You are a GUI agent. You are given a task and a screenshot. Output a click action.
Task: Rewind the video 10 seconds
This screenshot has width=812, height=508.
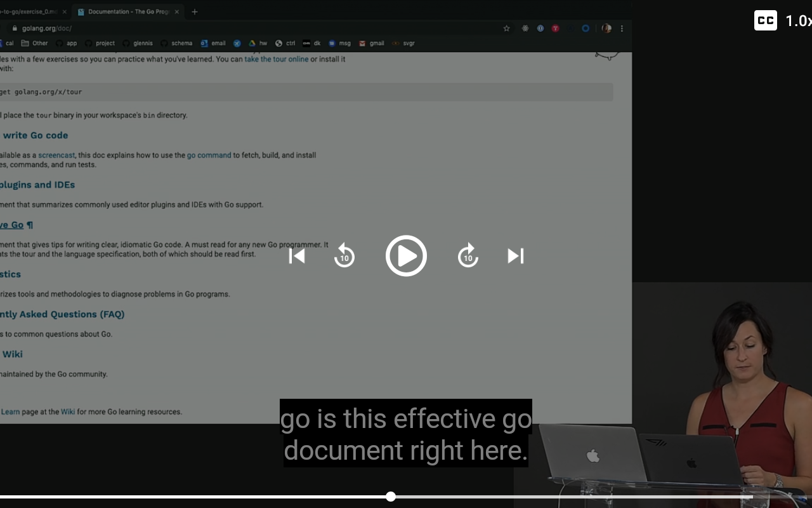point(344,256)
